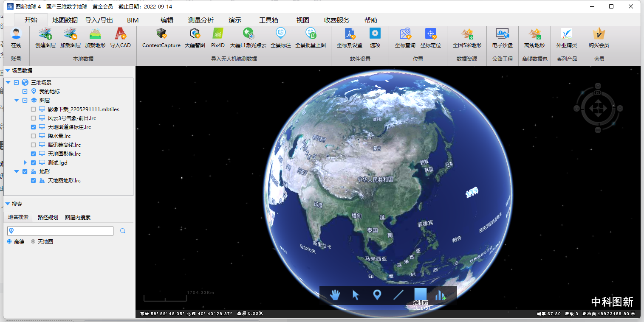Screen dimensions: 644x322
Task: Open the 帮助 tab
Action: pyautogui.click(x=370, y=20)
